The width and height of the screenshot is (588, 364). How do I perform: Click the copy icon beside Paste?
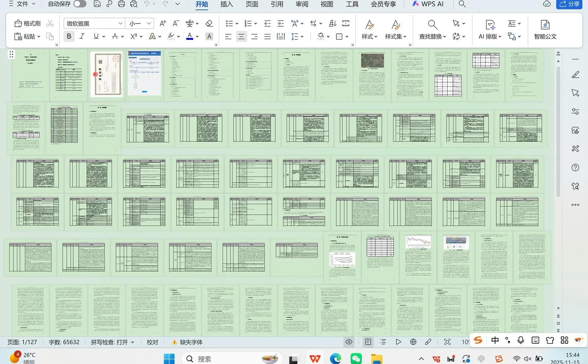point(50,36)
